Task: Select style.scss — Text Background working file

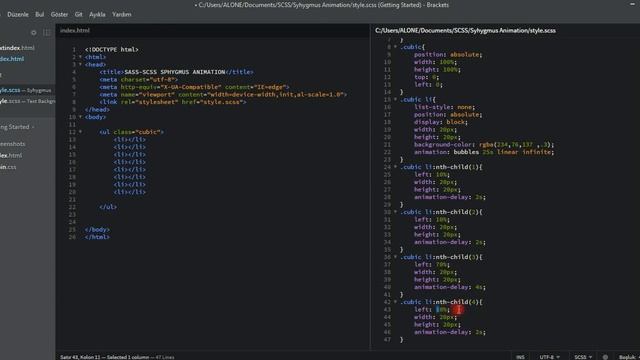Action: (x=27, y=101)
